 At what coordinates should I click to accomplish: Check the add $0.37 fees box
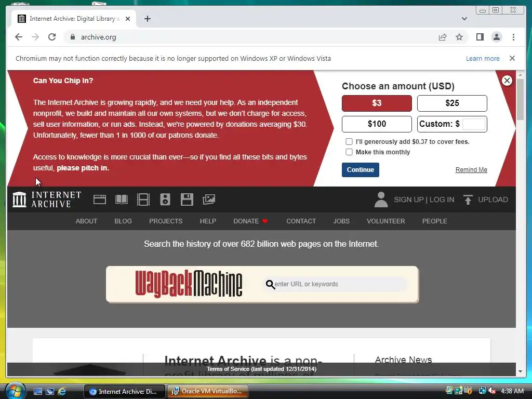(x=349, y=141)
